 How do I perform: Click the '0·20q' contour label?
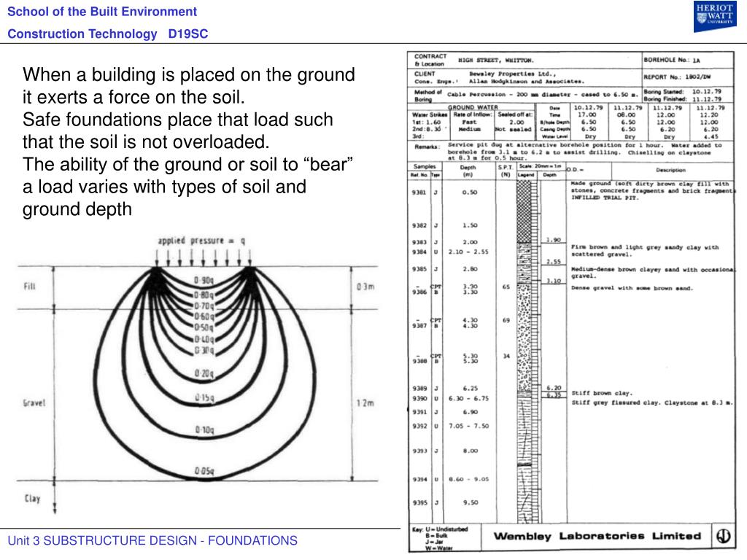[204, 373]
